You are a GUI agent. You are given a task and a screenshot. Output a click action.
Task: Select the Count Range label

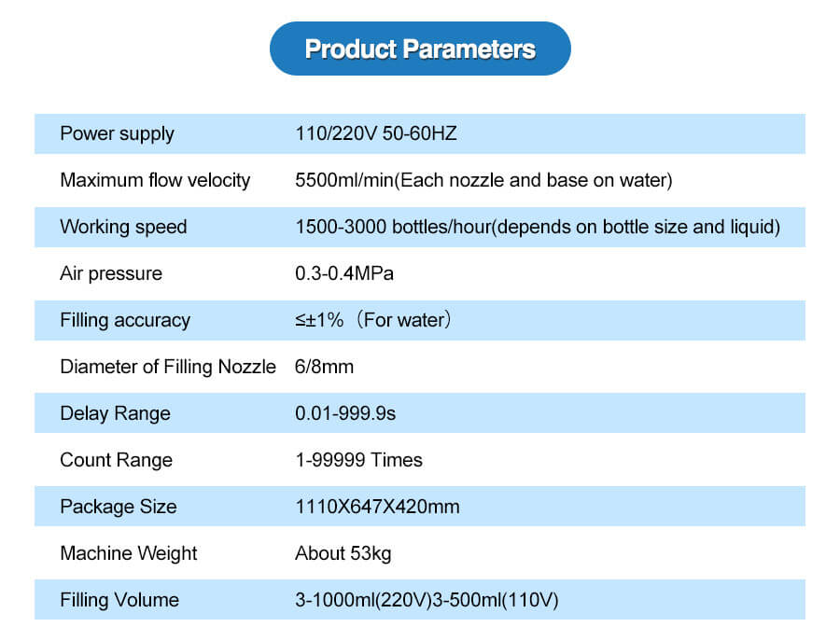pyautogui.click(x=116, y=460)
